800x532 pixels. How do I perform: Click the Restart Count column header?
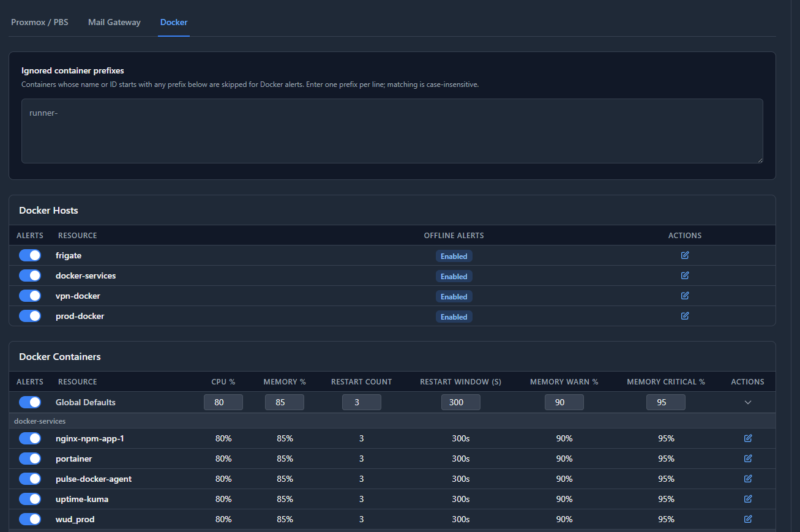pyautogui.click(x=362, y=381)
